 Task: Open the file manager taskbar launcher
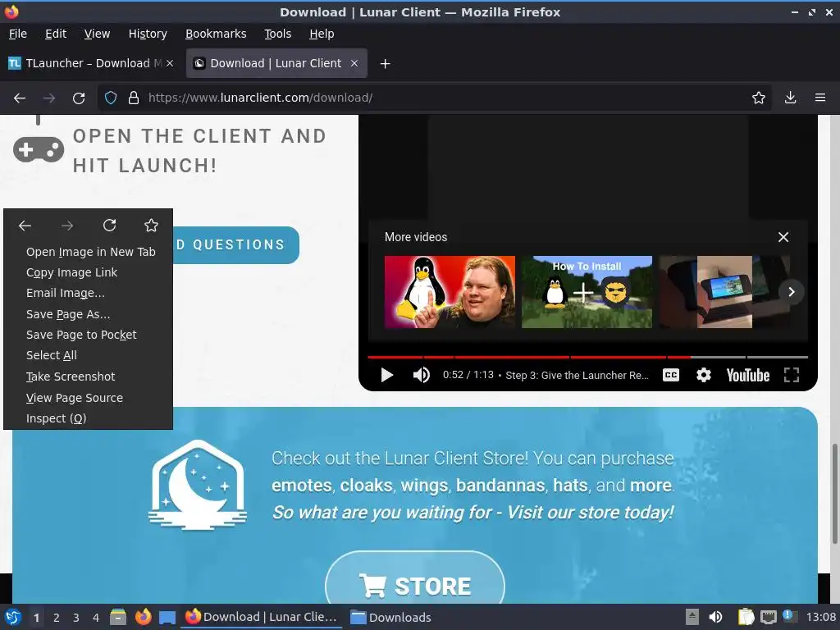118,617
